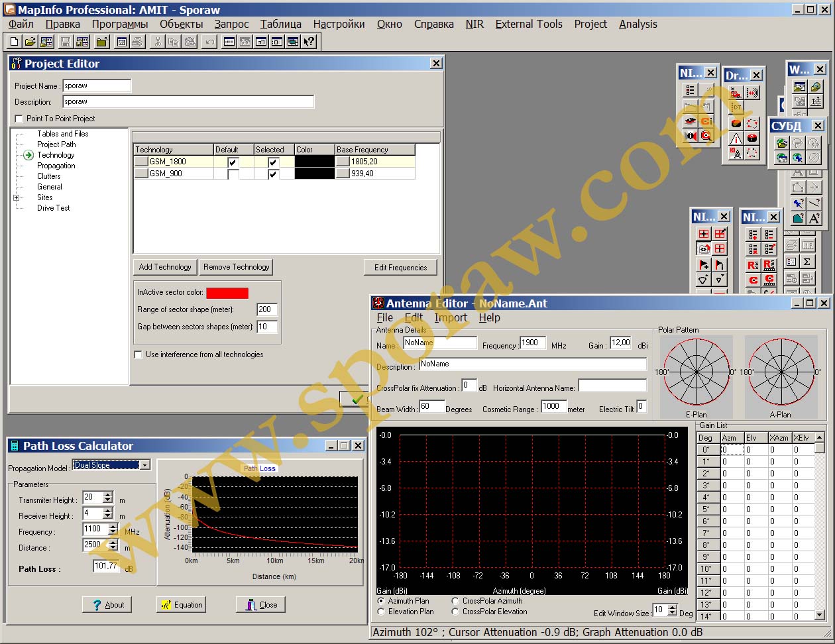Click the Sigma statistics icon
Viewport: 835px width, 644px height.
click(807, 262)
